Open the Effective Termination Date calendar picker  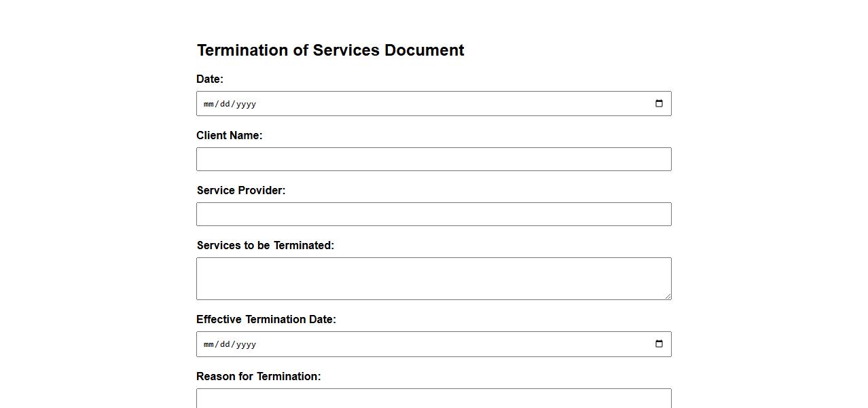pyautogui.click(x=659, y=344)
